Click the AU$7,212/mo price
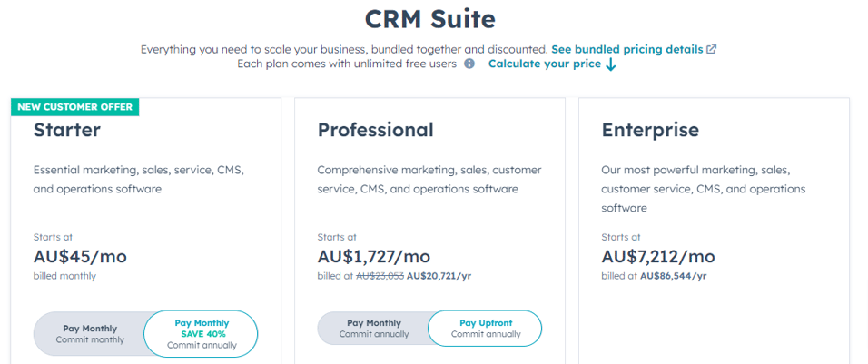The image size is (868, 364). (x=658, y=257)
